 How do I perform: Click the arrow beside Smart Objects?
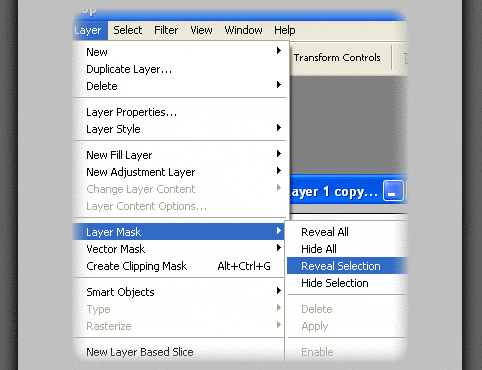point(279,290)
